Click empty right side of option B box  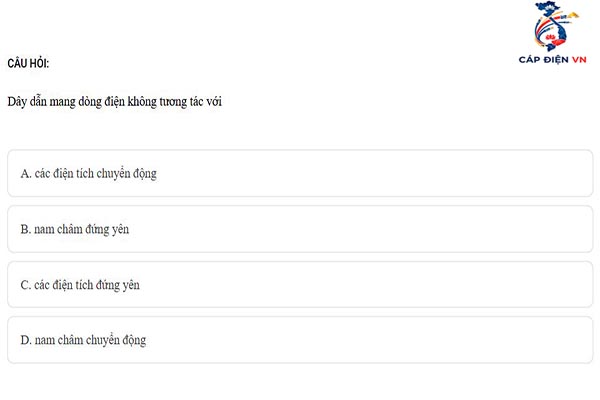tap(450, 229)
